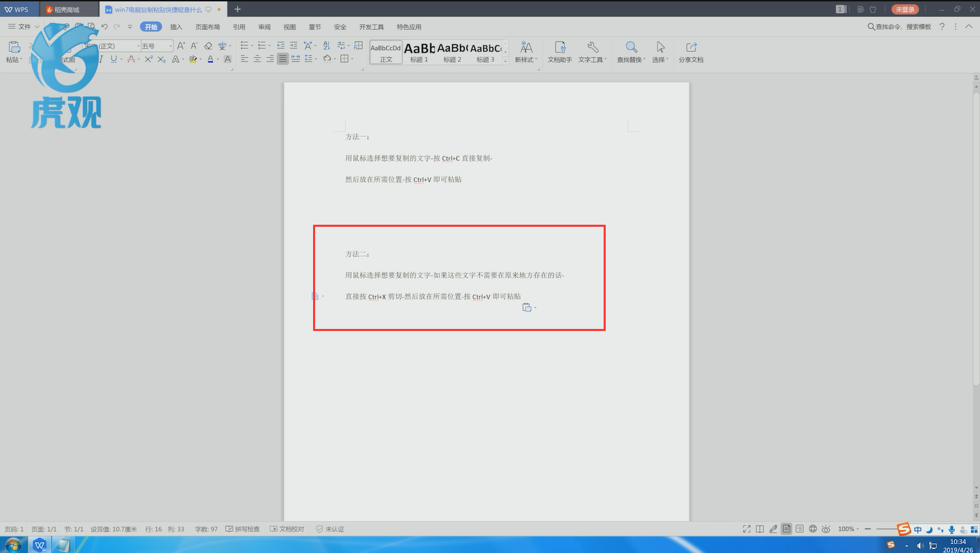
Task: Open the 插入 ribbon tab
Action: click(176, 27)
